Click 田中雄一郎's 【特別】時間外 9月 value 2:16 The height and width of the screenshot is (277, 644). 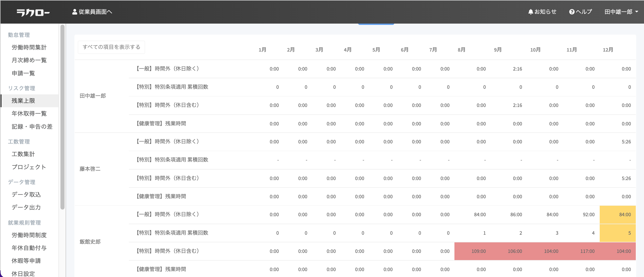[517, 105]
